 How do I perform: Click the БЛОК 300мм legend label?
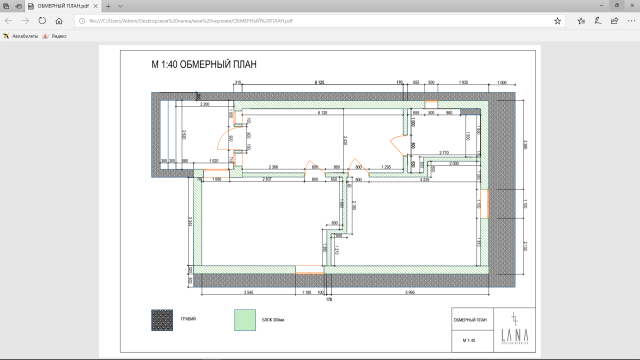(273, 320)
